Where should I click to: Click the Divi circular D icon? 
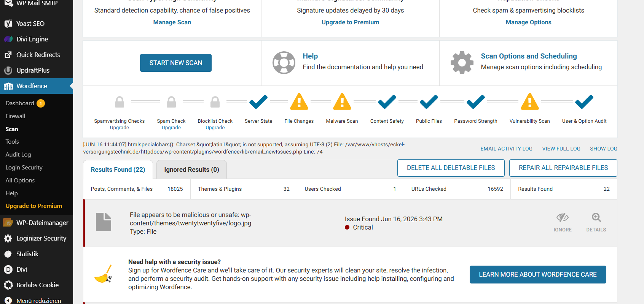pos(8,269)
